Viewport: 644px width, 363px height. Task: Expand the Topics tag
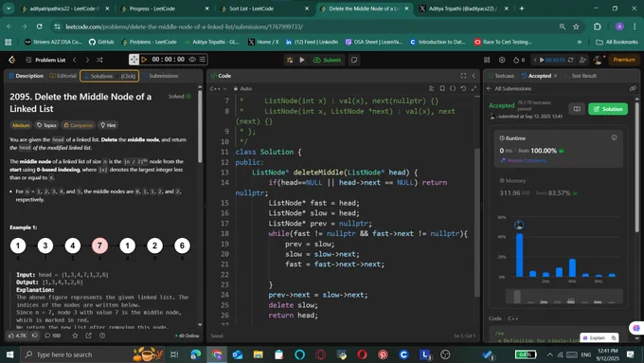point(46,125)
